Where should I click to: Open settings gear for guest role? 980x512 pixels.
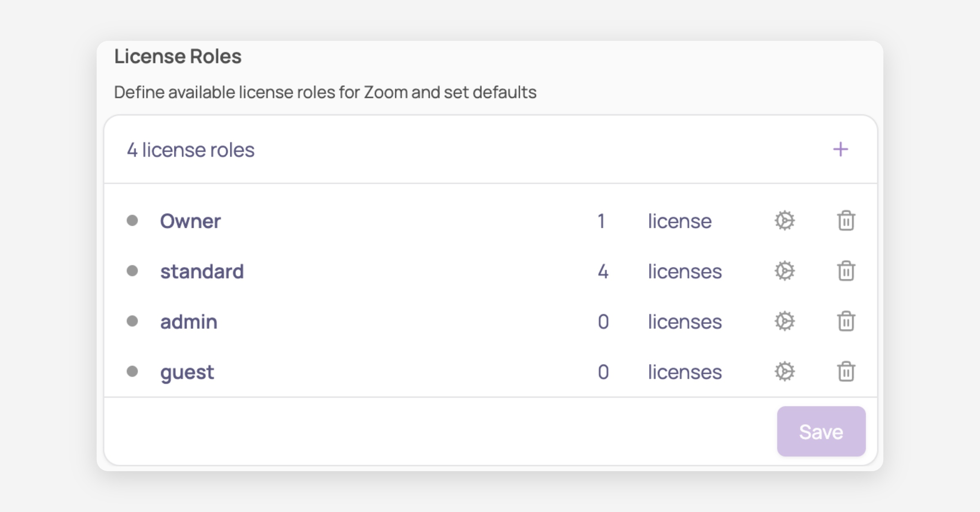pos(784,372)
